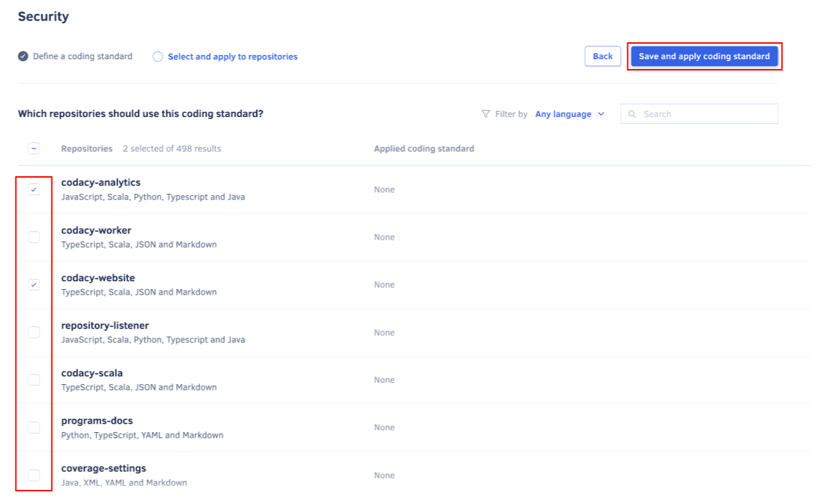The width and height of the screenshot is (819, 504).
Task: Uncheck the codacy-analytics repository
Action: 33,189
